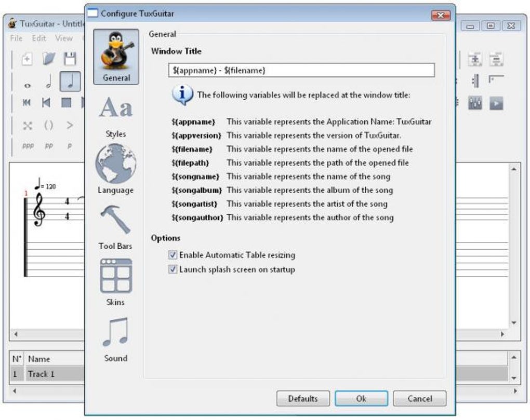Click the ${filename} variable label in list
530x420 pixels.
(192, 149)
